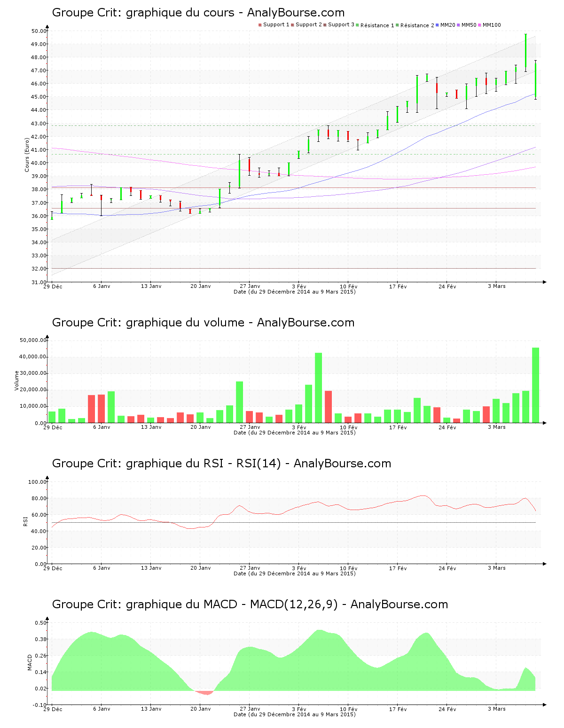Image resolution: width=564 pixels, height=728 pixels.
Task: Click the 80.00 RSI axis value
Action: (39, 498)
